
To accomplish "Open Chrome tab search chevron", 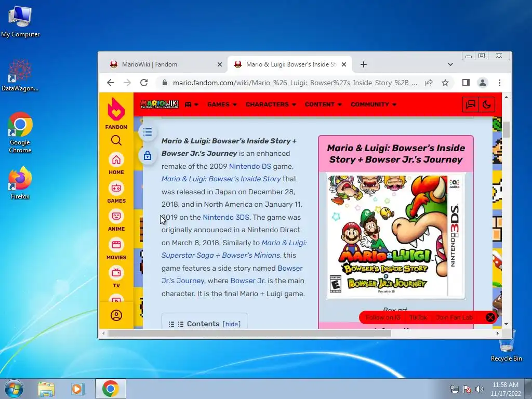I will tap(450, 64).
